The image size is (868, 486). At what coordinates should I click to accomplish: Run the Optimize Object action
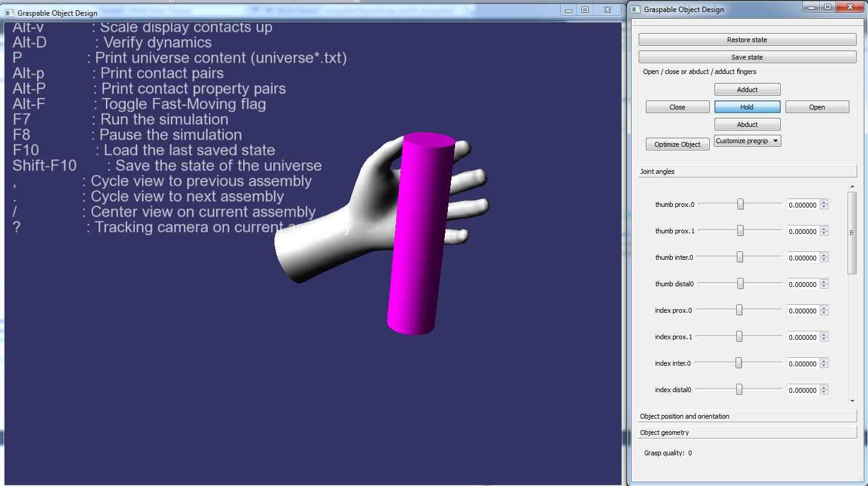tap(677, 144)
